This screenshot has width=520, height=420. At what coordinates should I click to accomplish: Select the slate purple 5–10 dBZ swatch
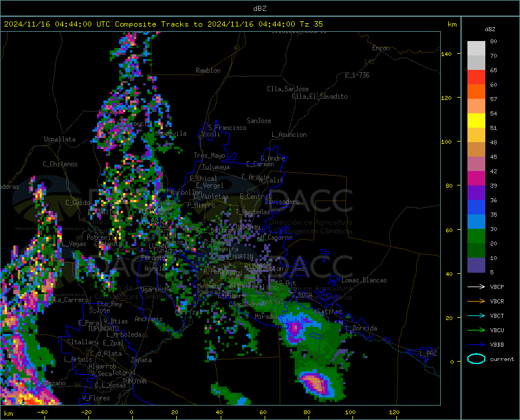pos(476,265)
